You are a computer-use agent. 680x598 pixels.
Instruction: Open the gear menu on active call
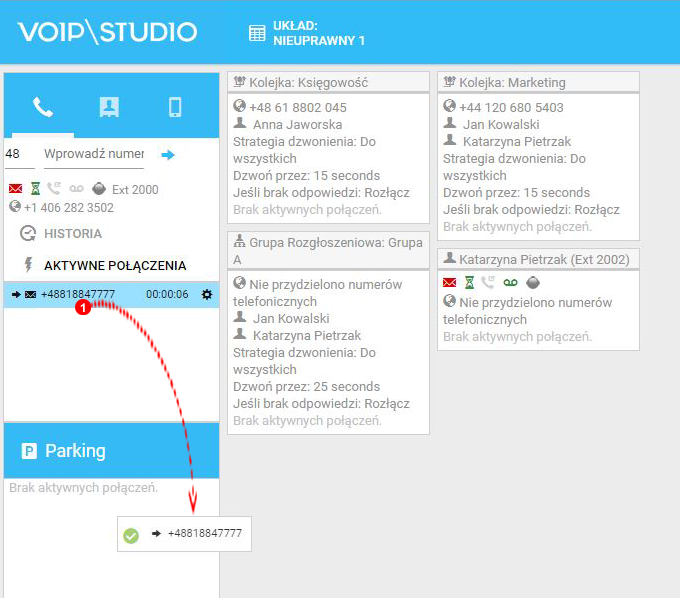207,294
